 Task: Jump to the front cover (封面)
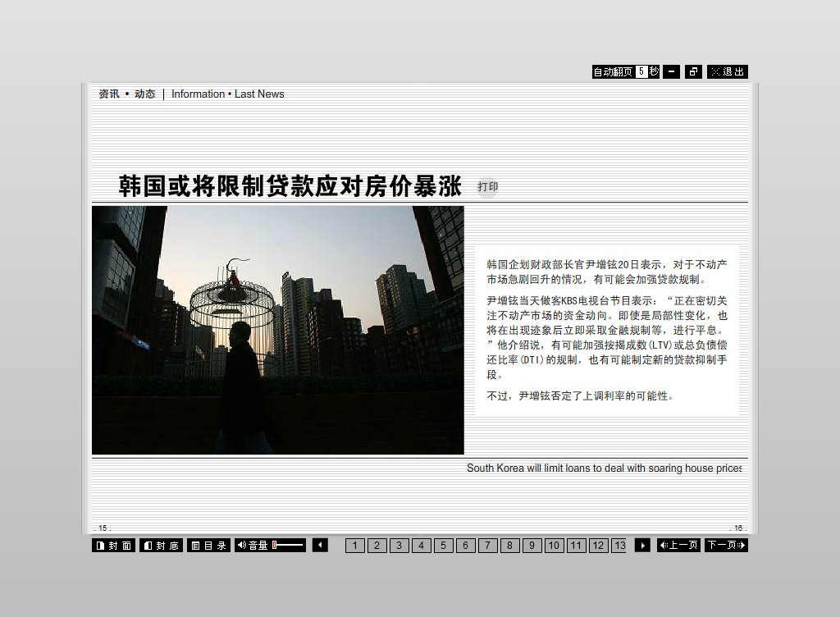click(x=113, y=546)
